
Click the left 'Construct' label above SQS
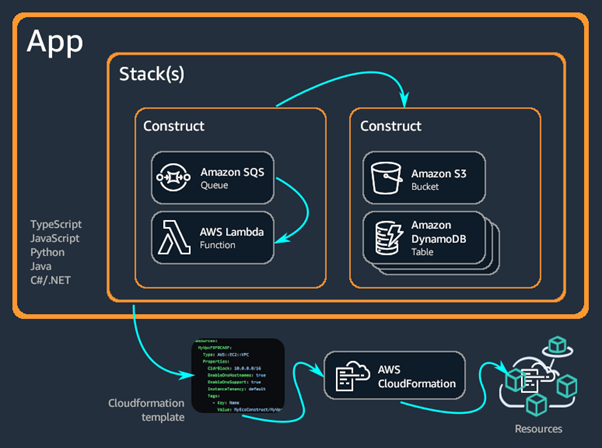point(175,127)
